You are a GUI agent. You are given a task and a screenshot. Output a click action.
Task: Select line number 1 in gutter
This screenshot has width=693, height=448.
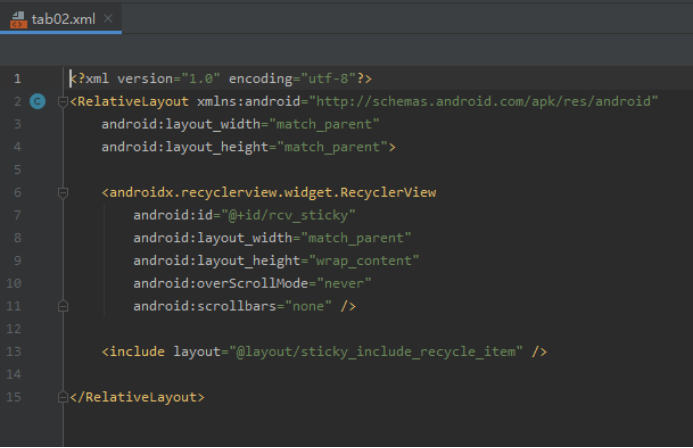17,79
